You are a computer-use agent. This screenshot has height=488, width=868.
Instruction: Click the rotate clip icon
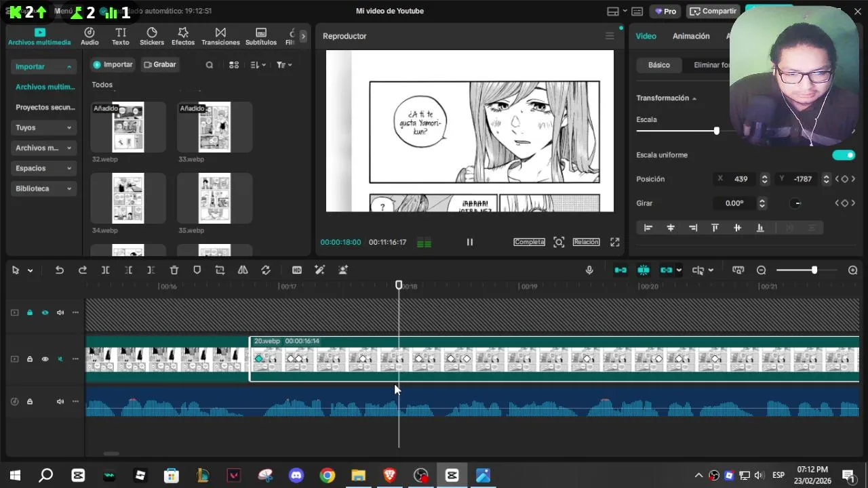(x=266, y=270)
